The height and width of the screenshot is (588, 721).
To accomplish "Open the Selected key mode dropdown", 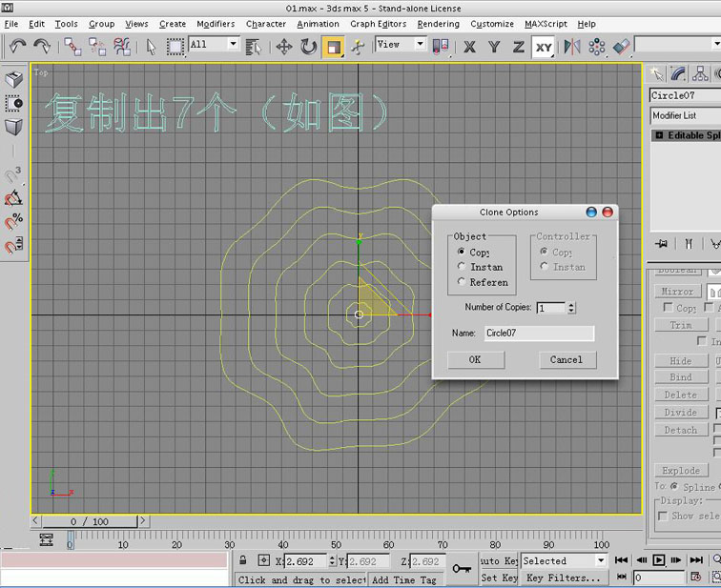I will click(x=601, y=560).
